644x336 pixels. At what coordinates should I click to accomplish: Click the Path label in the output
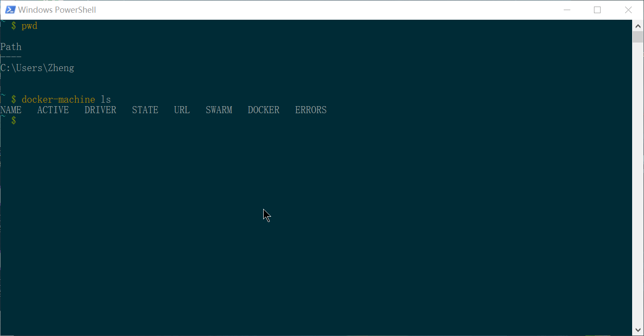(11, 46)
